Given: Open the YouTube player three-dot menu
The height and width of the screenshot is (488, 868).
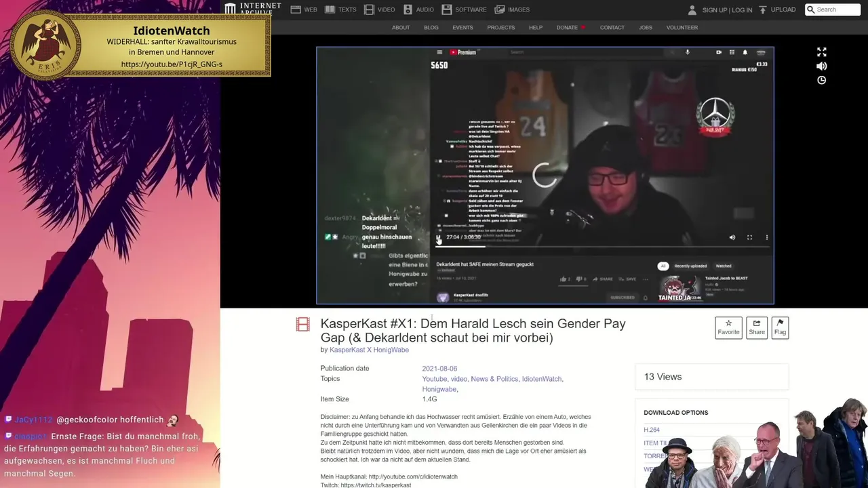Looking at the screenshot, I should [x=767, y=237].
